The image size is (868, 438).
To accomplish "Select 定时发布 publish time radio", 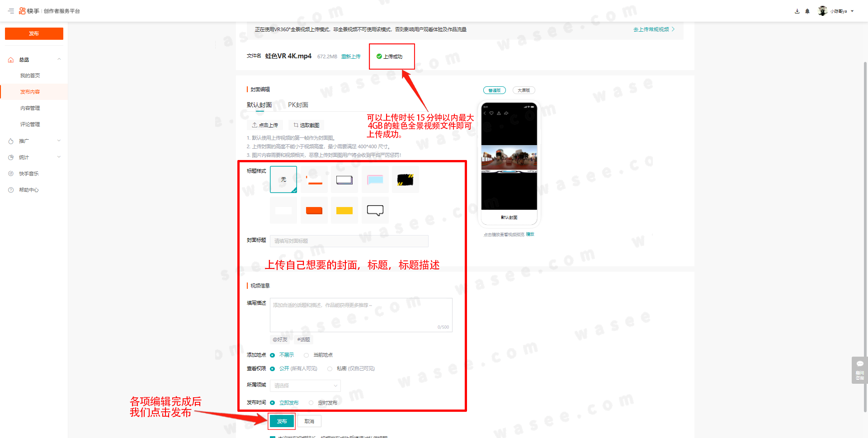I will pyautogui.click(x=311, y=403).
